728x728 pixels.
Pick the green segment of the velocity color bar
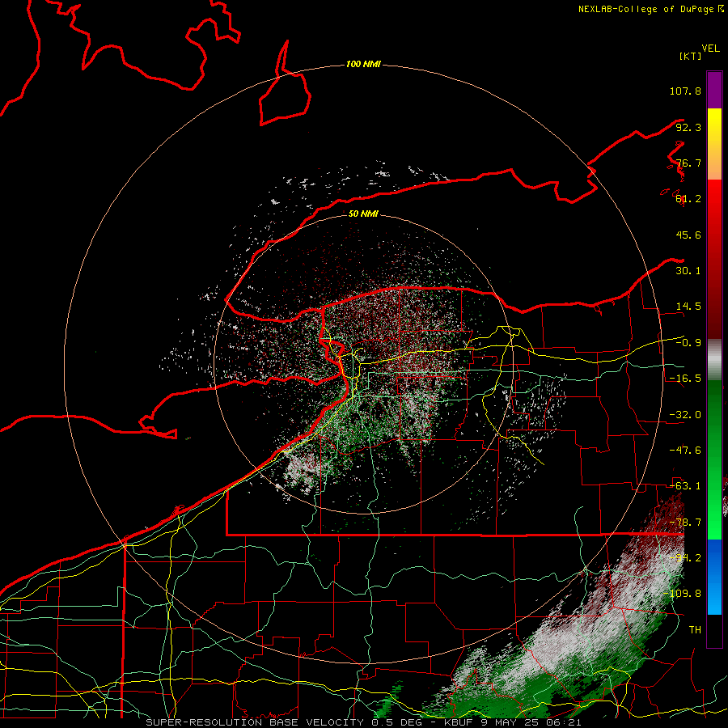click(x=714, y=459)
